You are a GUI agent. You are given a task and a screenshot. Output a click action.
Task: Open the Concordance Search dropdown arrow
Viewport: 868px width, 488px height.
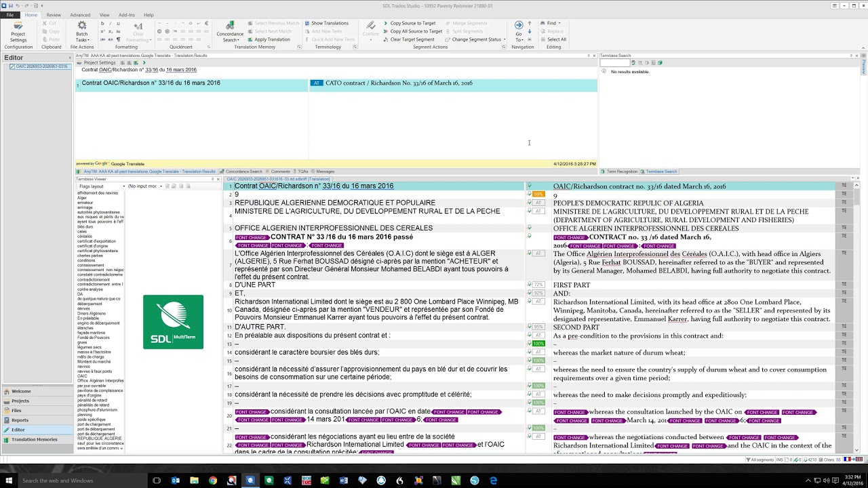239,40
